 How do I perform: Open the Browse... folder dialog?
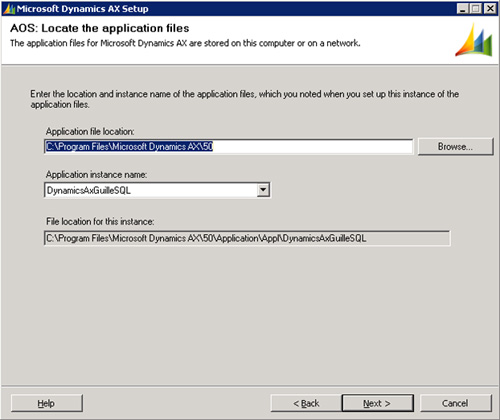point(455,147)
